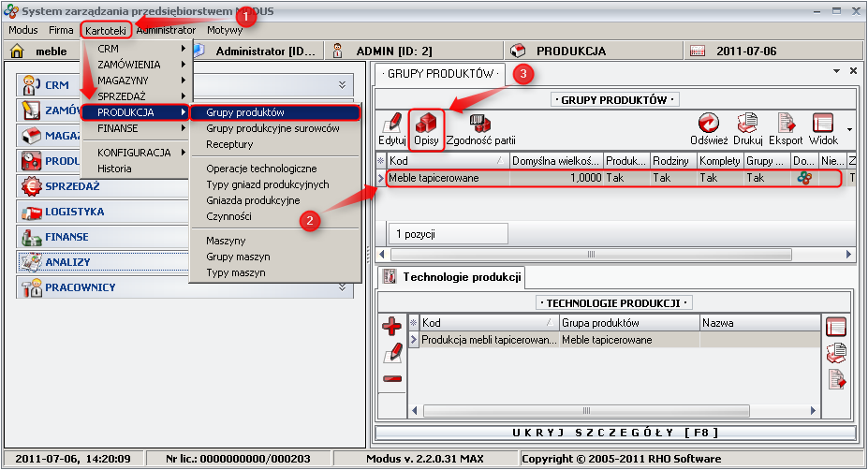Click the Edytuj edit icon
The width and height of the screenshot is (868, 470).
tap(391, 128)
